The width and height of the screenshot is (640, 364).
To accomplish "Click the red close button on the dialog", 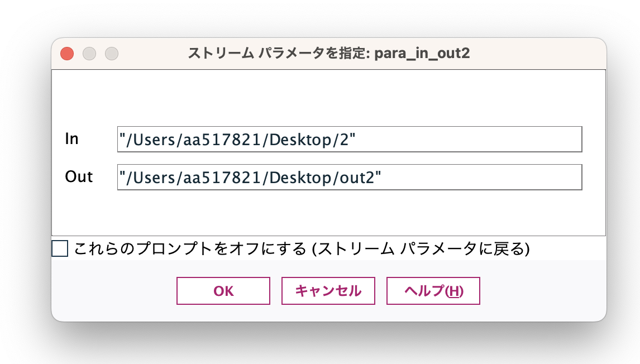I will coord(66,54).
